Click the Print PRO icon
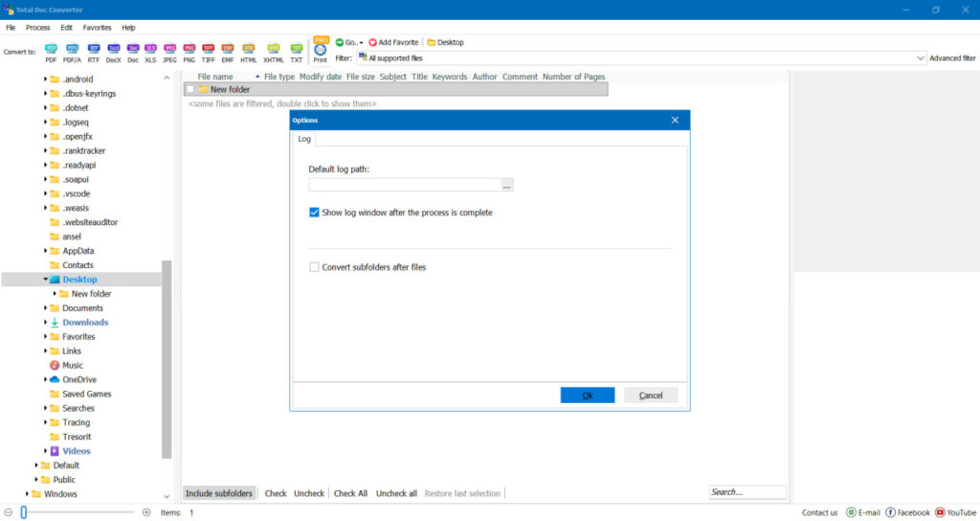Screen dimensions: 980x521 click(x=320, y=50)
